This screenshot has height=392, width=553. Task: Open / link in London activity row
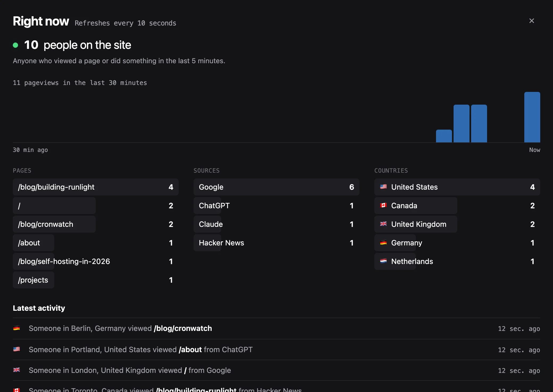click(185, 370)
